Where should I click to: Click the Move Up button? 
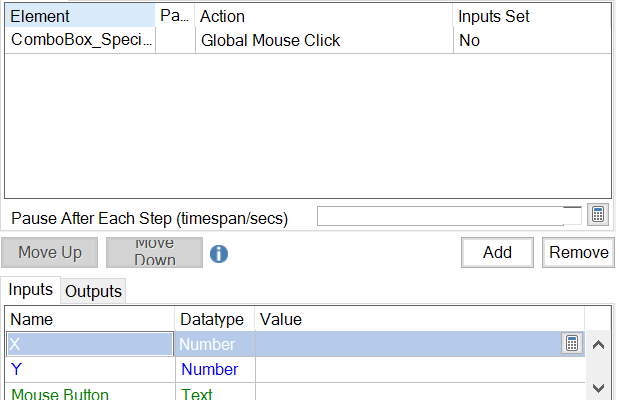[50, 253]
